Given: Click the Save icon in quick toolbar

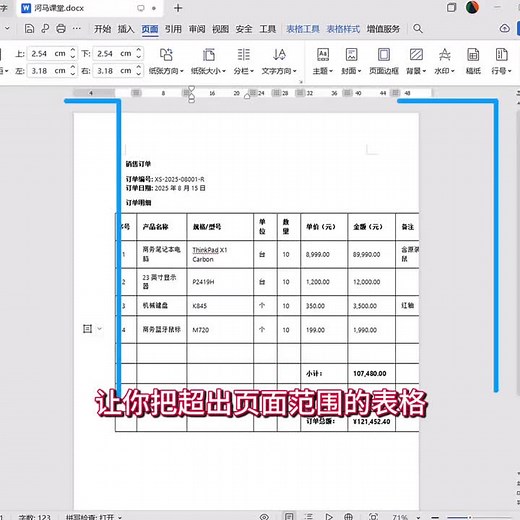Looking at the screenshot, I should pyautogui.click(x=29, y=29).
